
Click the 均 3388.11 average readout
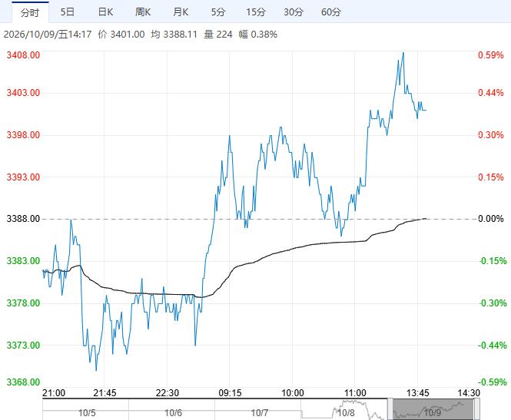(174, 35)
